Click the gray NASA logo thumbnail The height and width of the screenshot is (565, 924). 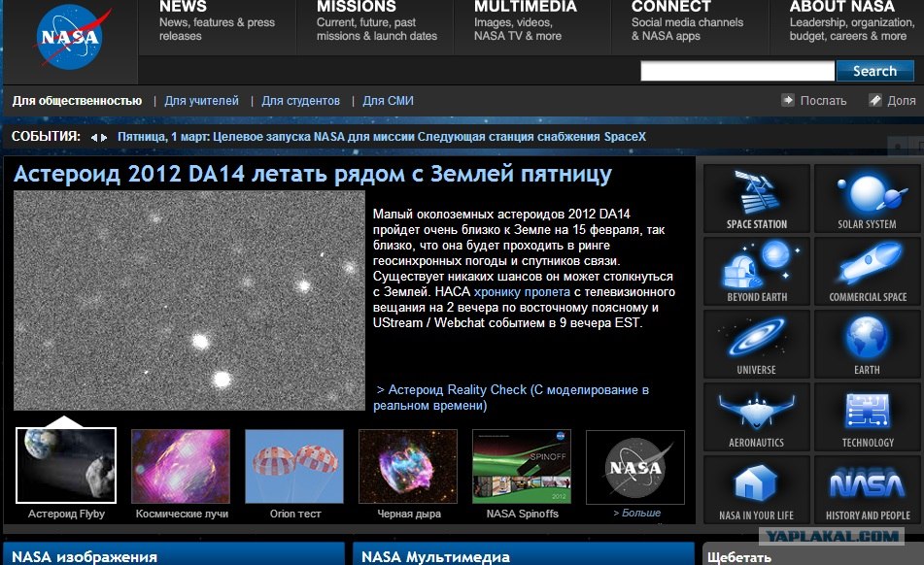coord(635,467)
